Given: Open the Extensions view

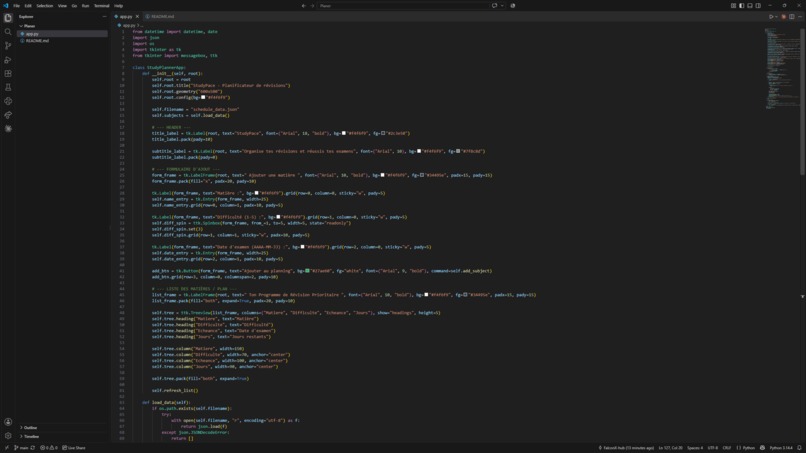Looking at the screenshot, I should [x=8, y=74].
